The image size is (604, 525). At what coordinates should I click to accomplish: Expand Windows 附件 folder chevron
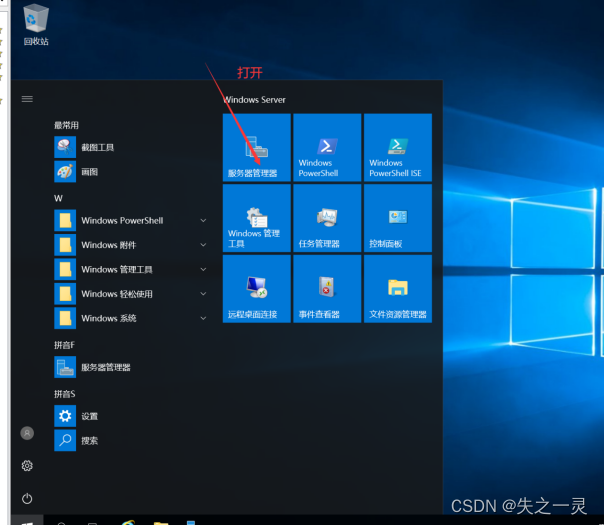[x=203, y=245]
